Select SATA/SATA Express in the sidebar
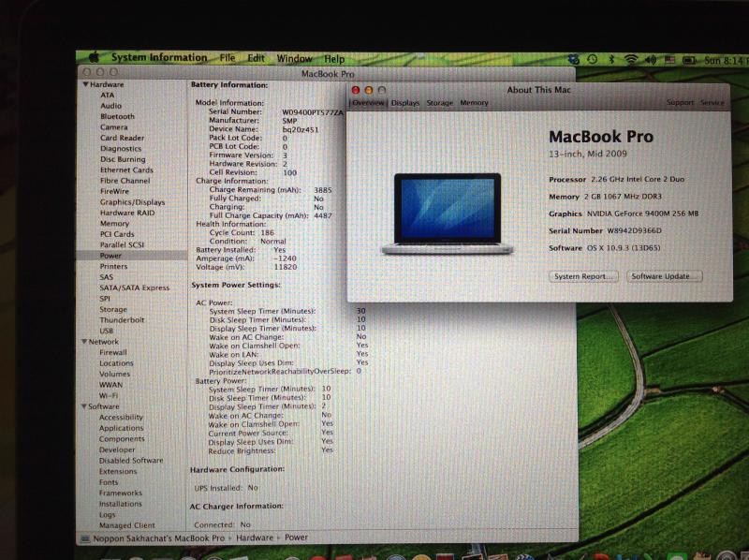This screenshot has width=749, height=560. [x=134, y=287]
